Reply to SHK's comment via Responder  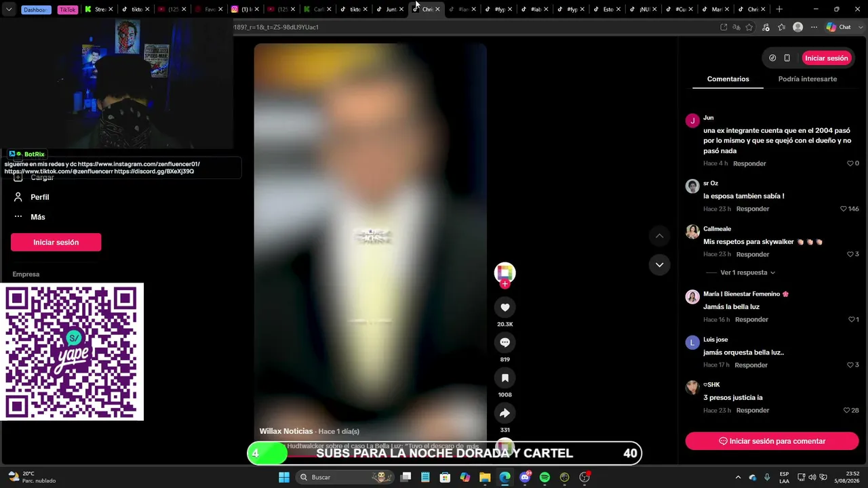click(x=753, y=410)
